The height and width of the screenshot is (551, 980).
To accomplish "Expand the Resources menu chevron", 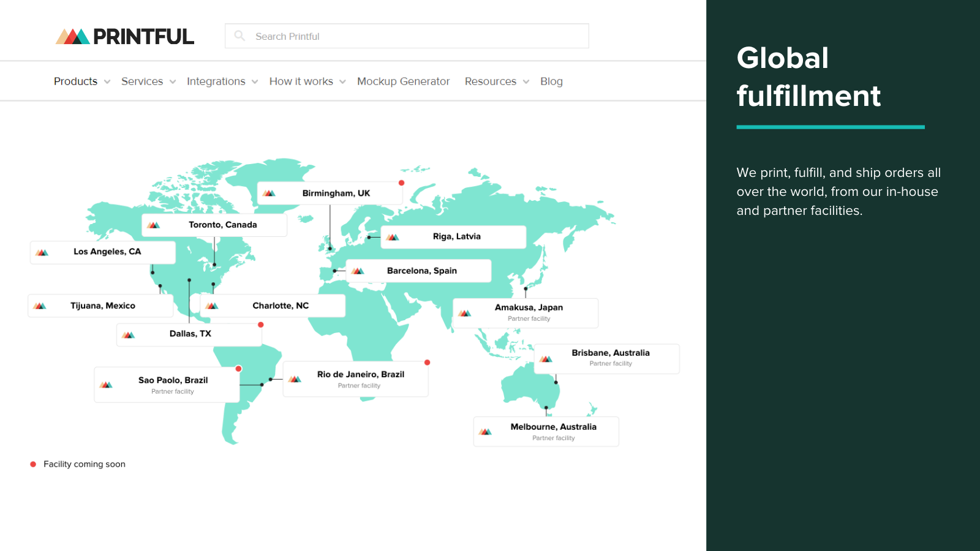I will (526, 82).
